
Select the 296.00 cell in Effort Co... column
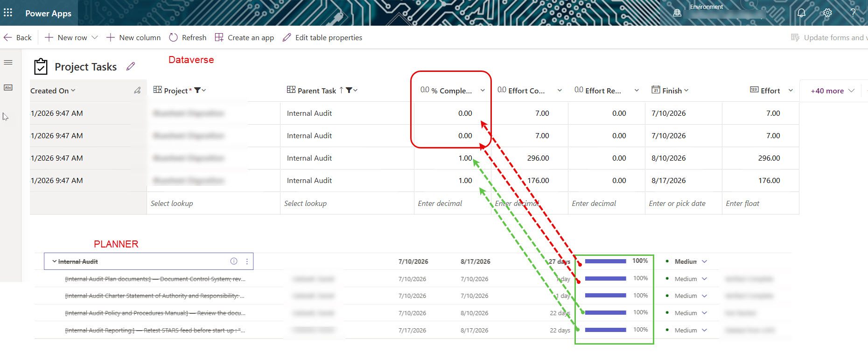tap(530, 158)
